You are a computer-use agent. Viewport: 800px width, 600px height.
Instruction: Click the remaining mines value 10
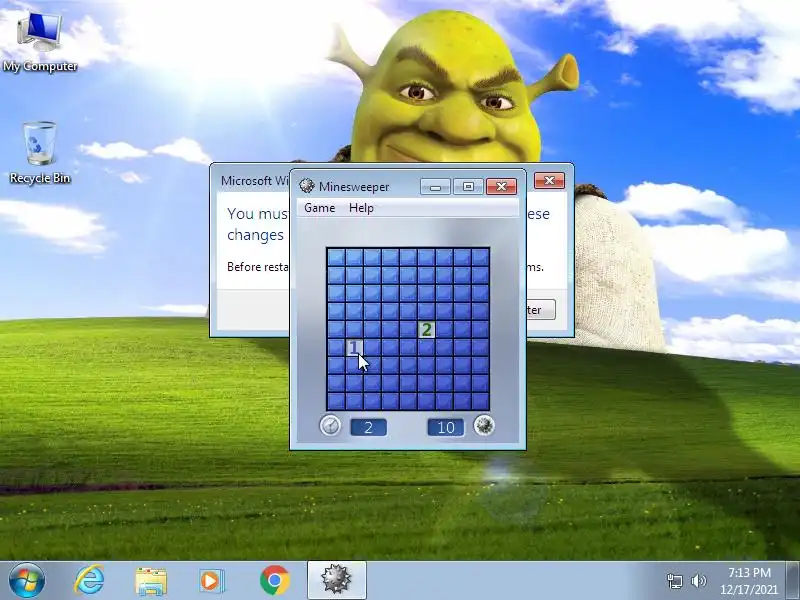pos(445,428)
